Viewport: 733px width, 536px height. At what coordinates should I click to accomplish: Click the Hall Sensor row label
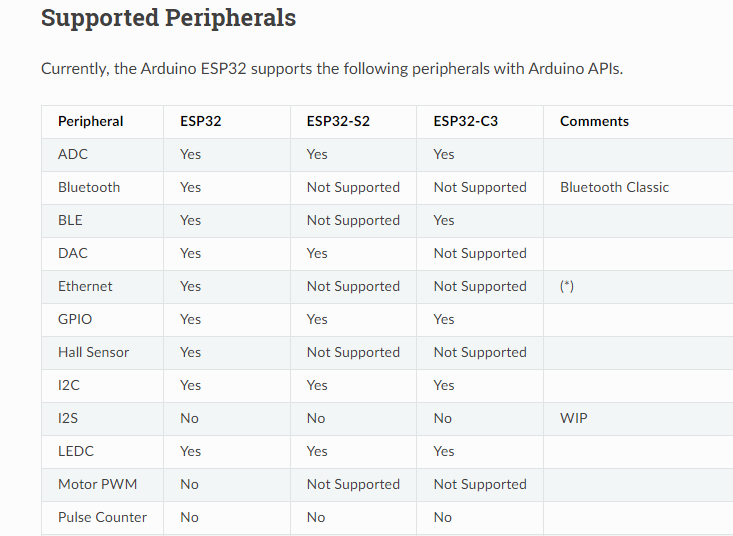pyautogui.click(x=93, y=352)
